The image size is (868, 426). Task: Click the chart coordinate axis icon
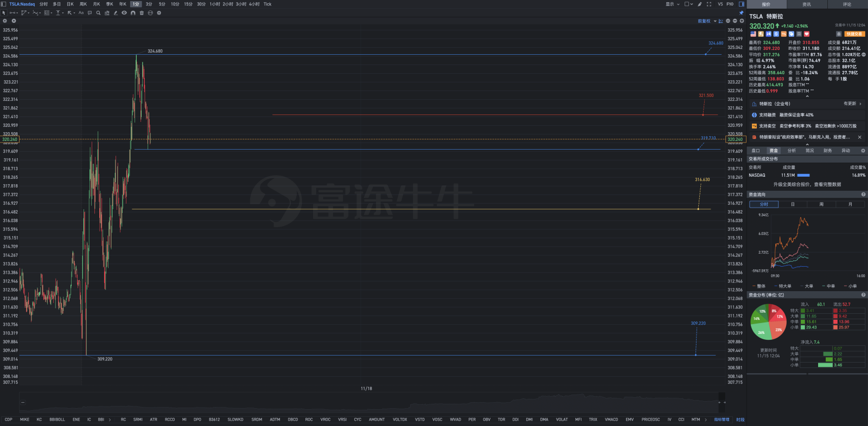pos(720,21)
